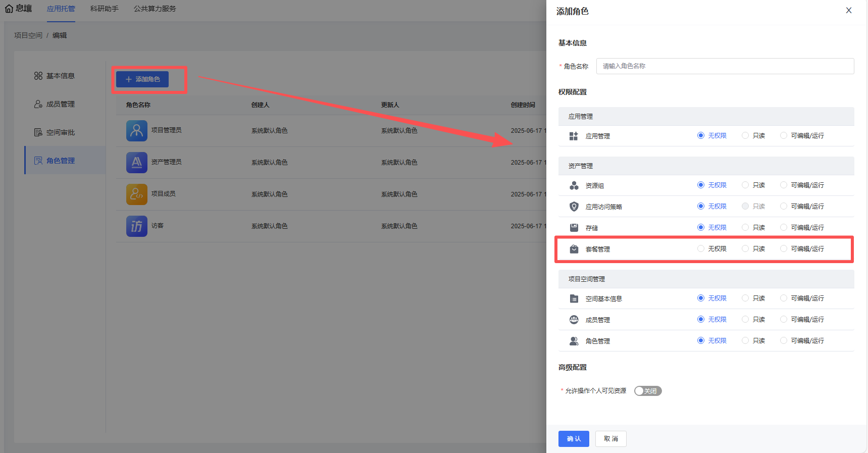This screenshot has width=868, height=453.
Task: Click 项目空间 breadcrumb link
Action: 28,35
